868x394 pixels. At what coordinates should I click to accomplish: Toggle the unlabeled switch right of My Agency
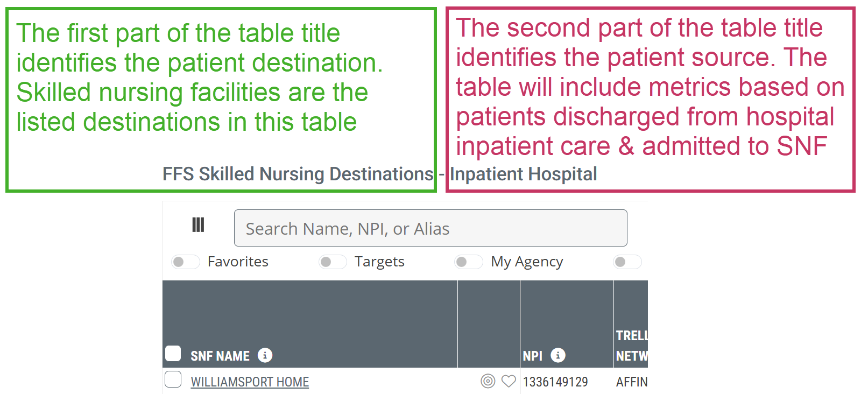coord(627,262)
